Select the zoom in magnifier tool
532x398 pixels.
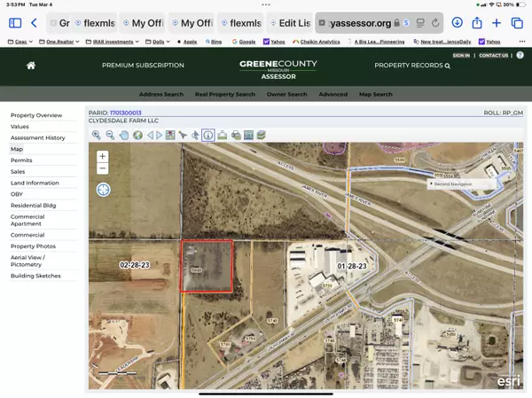point(96,135)
